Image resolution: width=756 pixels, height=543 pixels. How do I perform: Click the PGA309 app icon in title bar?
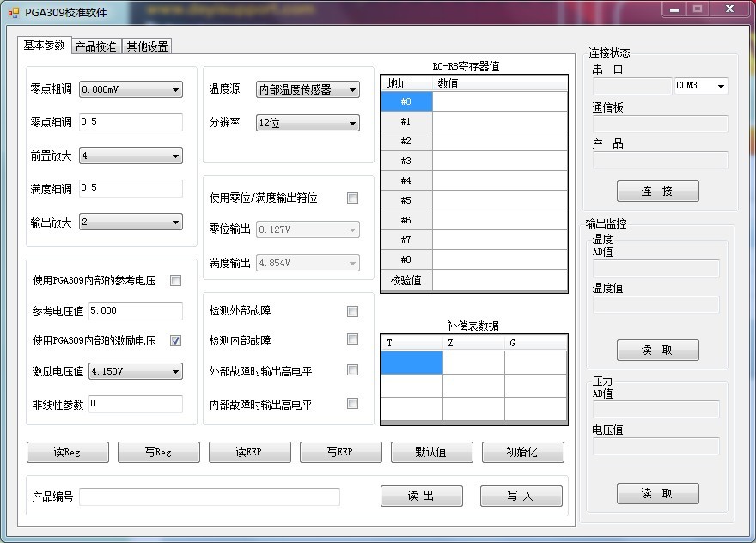[14, 13]
